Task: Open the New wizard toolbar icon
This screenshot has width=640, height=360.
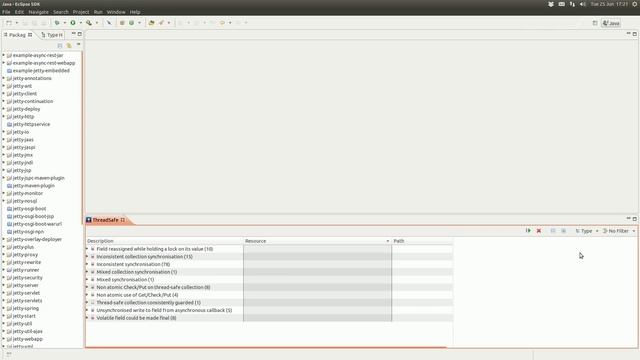Action: click(9, 23)
